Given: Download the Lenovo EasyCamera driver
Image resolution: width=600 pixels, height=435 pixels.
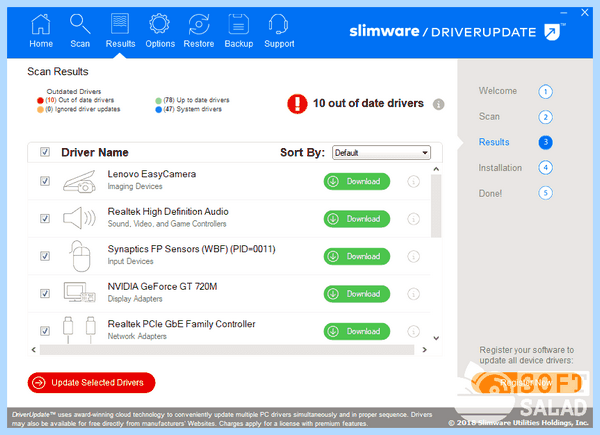Looking at the screenshot, I should [x=357, y=181].
